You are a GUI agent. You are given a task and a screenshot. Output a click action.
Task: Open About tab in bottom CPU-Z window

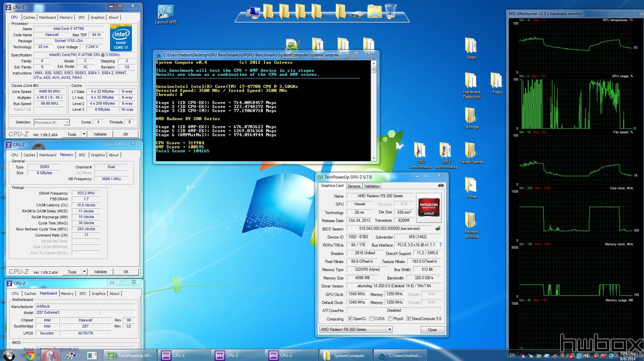pos(114,294)
